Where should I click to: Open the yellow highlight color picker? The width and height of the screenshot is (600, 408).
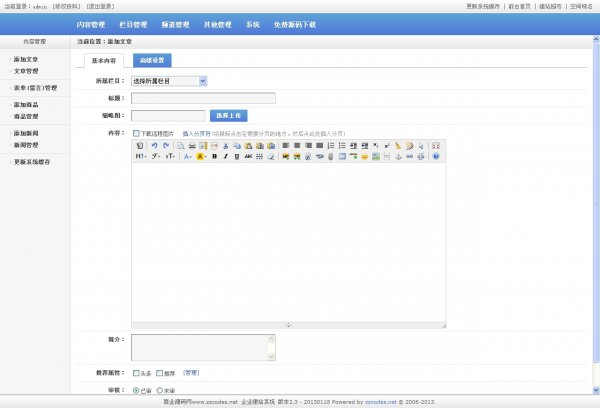(x=201, y=156)
